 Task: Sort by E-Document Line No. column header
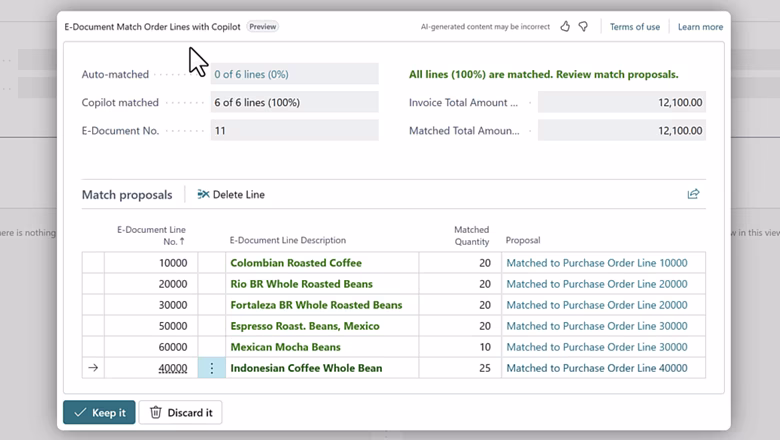151,235
